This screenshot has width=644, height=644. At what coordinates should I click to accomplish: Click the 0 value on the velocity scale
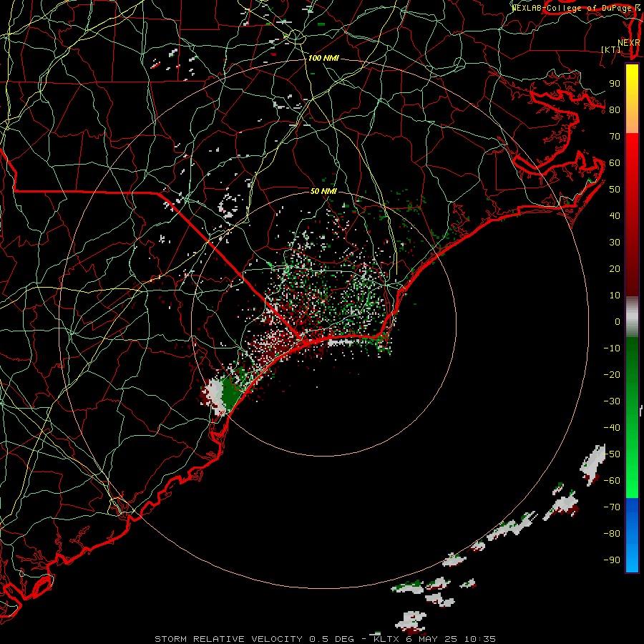[618, 322]
